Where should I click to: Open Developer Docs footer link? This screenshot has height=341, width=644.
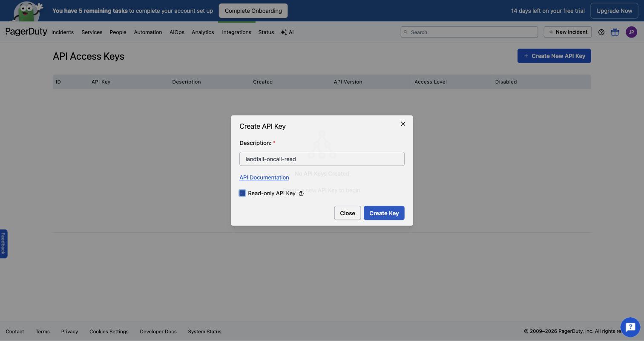coord(158,332)
